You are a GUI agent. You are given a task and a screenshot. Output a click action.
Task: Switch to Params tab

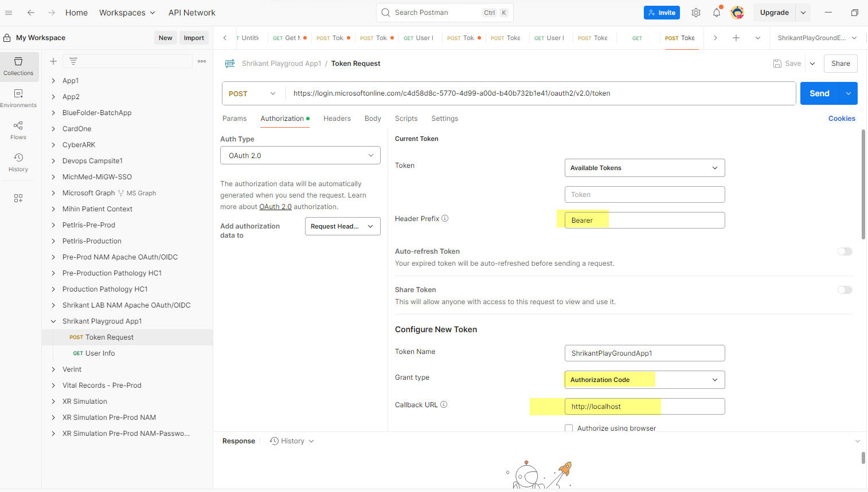[234, 119]
